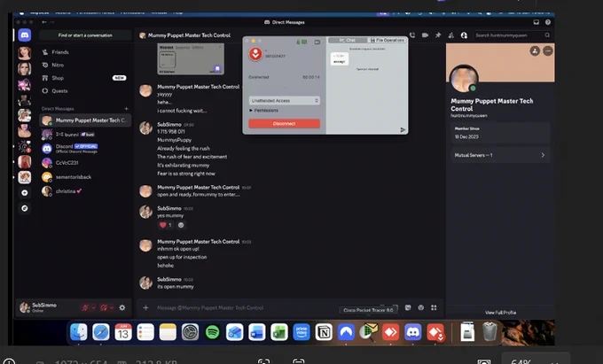Create a DM with the plus beside Direct Messages

(x=126, y=109)
